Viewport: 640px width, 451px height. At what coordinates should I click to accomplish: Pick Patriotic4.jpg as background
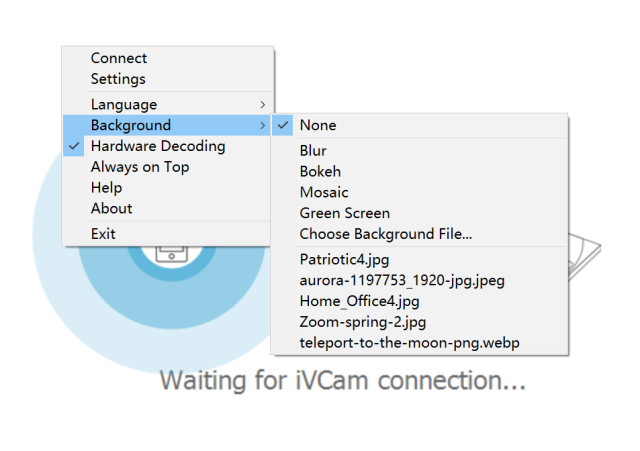coord(420,260)
